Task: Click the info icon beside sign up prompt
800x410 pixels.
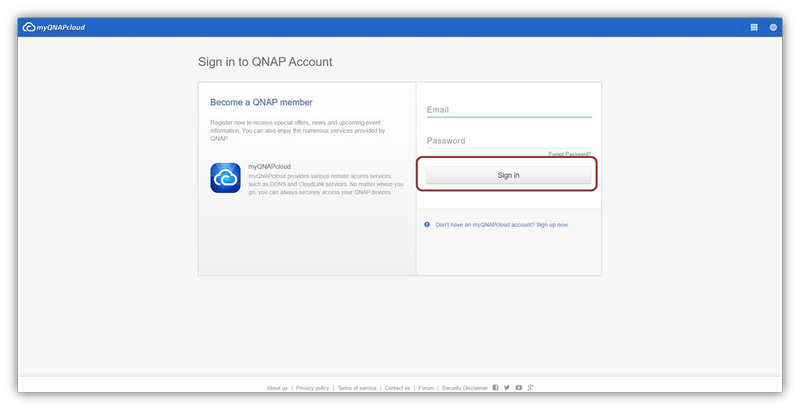Action: click(x=427, y=224)
